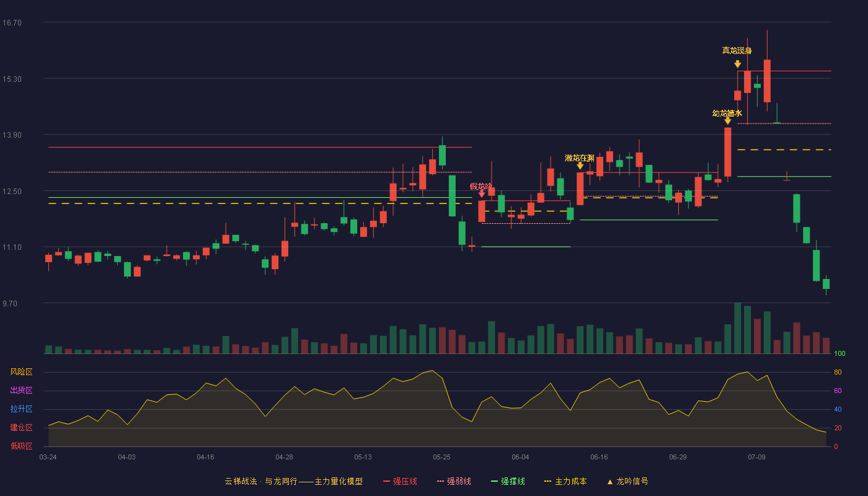Click the 低吸区 zone label
The width and height of the screenshot is (868, 496).
[21, 446]
